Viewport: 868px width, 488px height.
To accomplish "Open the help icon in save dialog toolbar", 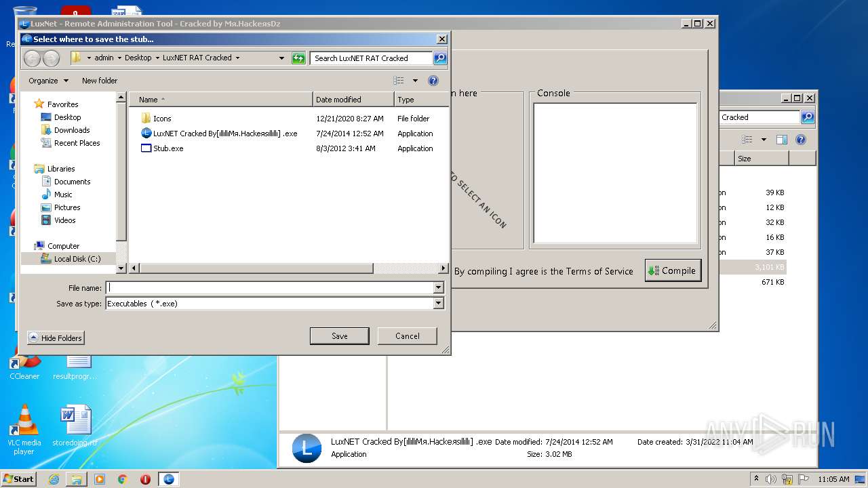I will 433,81.
